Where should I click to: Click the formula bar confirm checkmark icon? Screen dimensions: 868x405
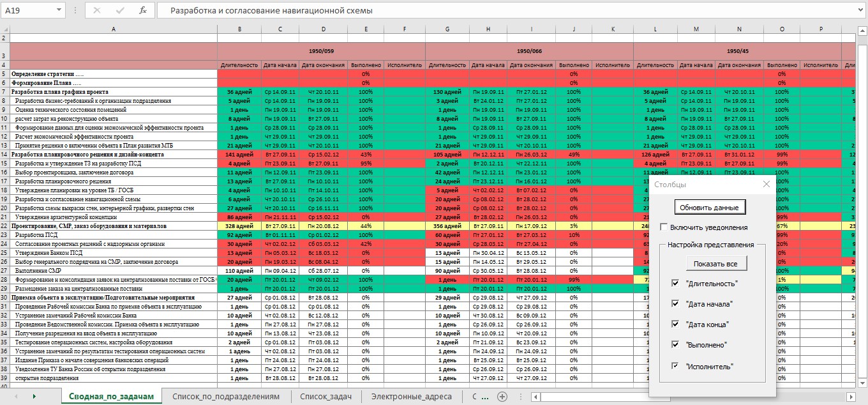pyautogui.click(x=120, y=10)
